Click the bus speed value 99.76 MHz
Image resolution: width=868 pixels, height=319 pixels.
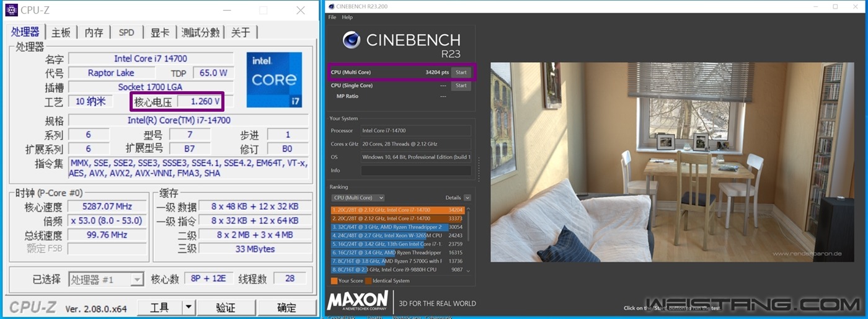[107, 235]
